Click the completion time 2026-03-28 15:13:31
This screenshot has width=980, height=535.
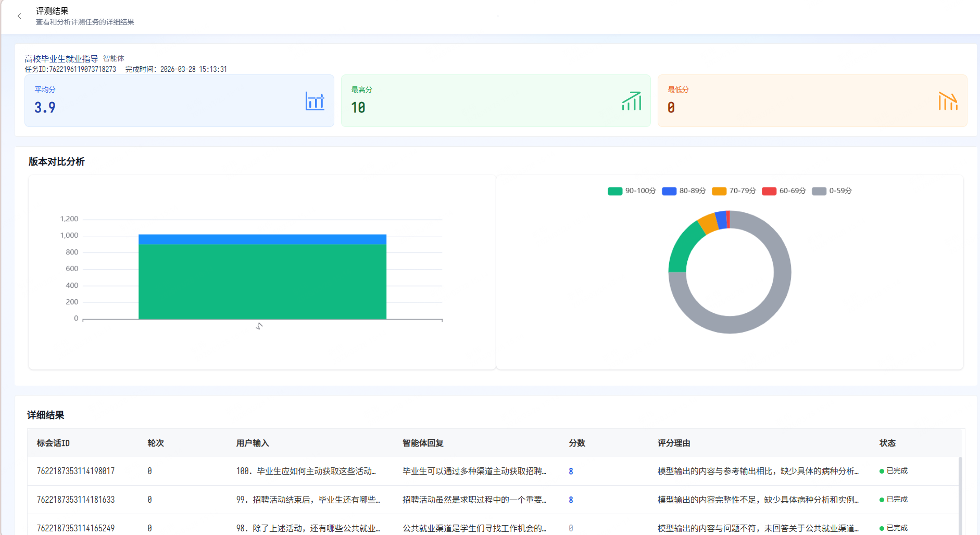point(193,69)
